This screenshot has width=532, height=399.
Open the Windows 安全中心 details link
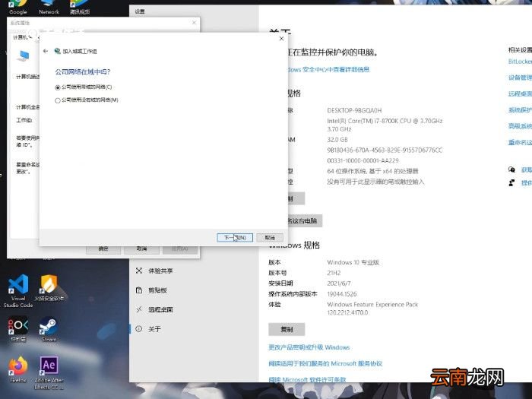tap(328, 70)
